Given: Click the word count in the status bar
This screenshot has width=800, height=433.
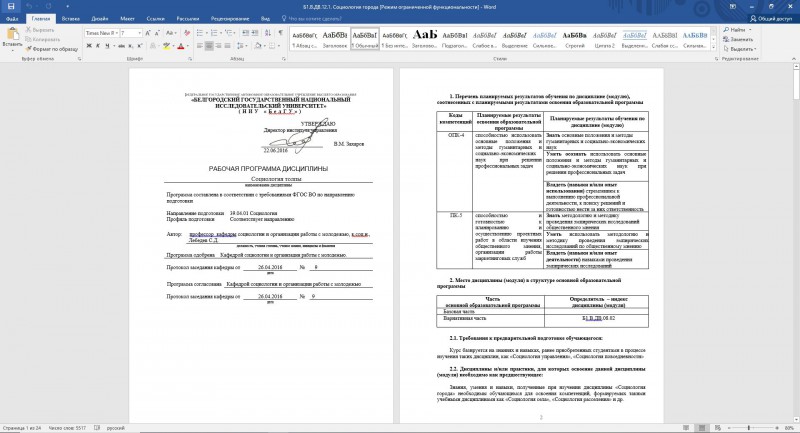Looking at the screenshot, I should pos(67,428).
